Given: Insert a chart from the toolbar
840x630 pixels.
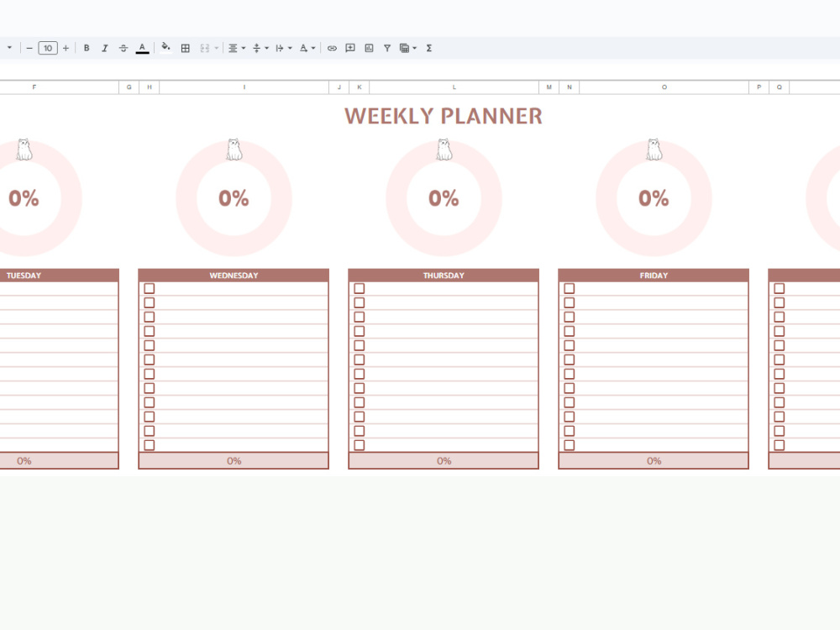Looking at the screenshot, I should 369,48.
